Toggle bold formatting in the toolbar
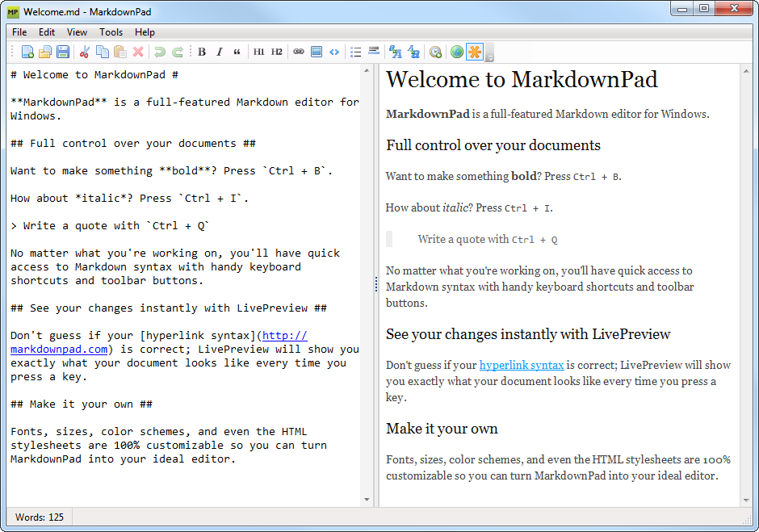 pos(202,52)
